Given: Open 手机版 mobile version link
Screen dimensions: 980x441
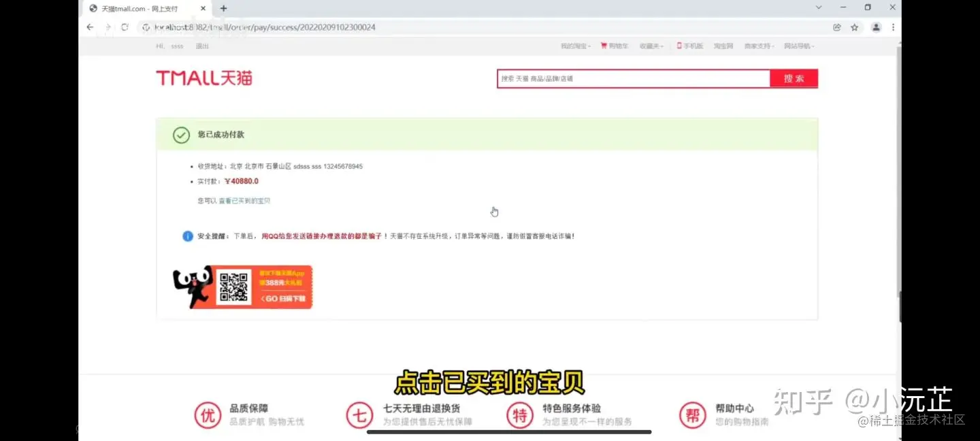Looking at the screenshot, I should click(693, 46).
